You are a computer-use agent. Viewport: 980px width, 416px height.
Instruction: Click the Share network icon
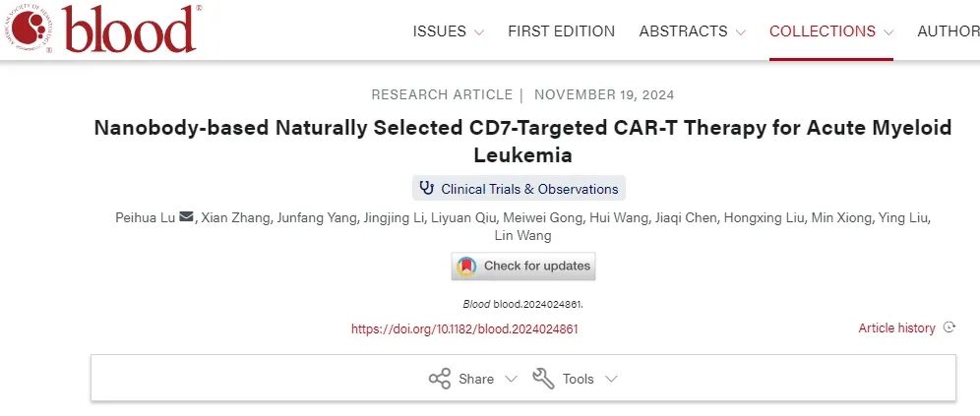(439, 379)
